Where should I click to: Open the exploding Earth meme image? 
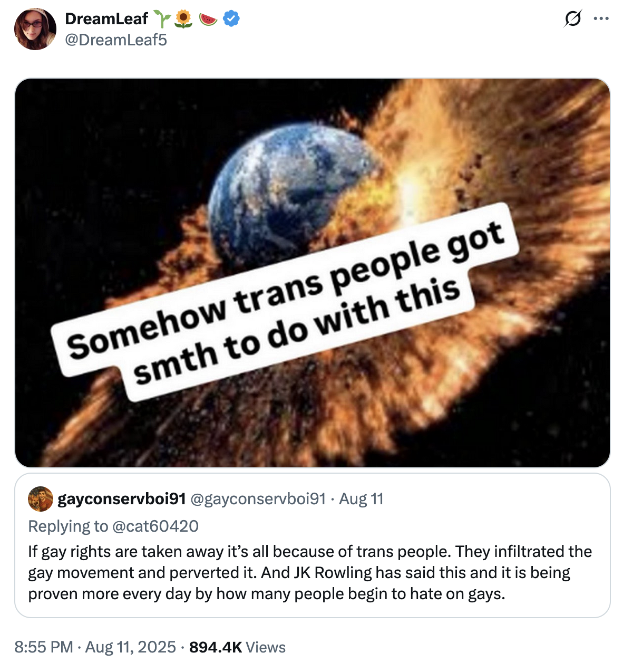pos(312,158)
